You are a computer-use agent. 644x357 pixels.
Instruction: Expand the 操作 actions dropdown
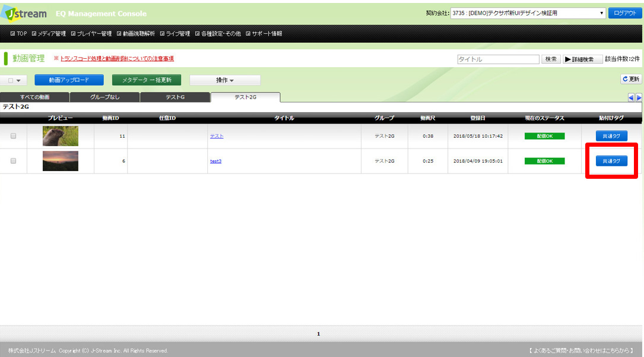click(x=224, y=80)
